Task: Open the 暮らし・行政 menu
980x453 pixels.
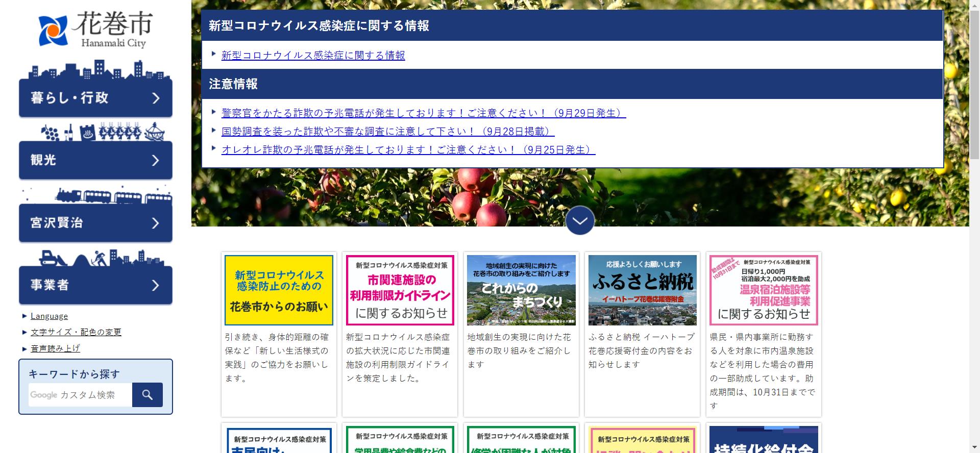Action: click(x=95, y=98)
